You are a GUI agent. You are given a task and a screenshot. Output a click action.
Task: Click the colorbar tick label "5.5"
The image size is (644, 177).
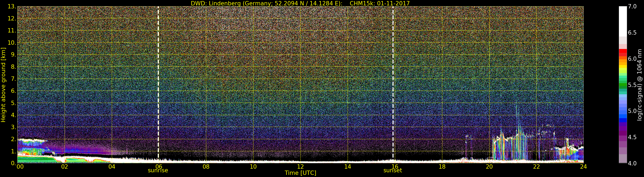632,85
